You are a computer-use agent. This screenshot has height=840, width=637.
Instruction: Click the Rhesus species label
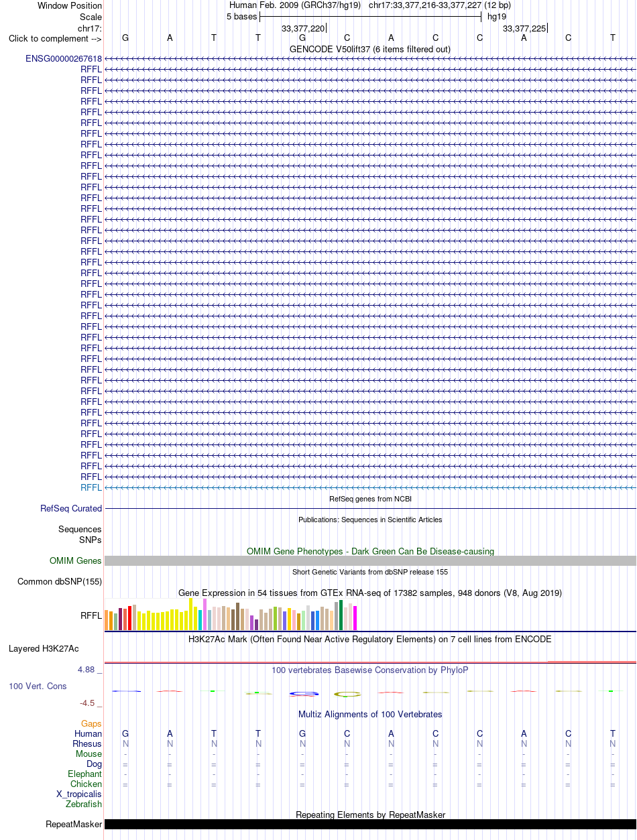87,744
